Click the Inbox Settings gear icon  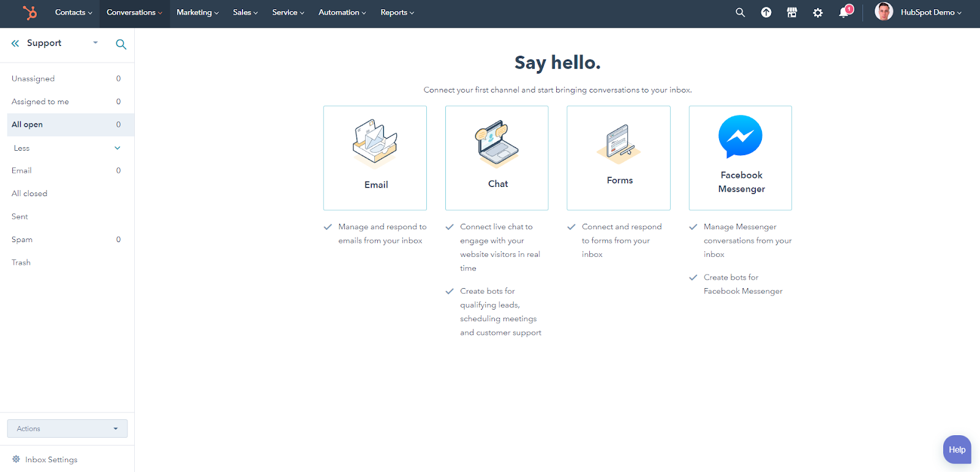coord(17,459)
